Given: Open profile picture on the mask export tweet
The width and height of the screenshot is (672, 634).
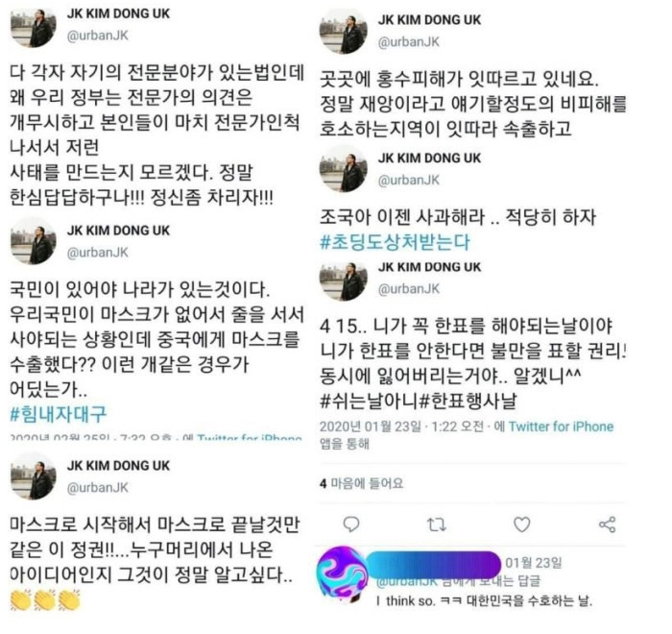Looking at the screenshot, I should [34, 241].
